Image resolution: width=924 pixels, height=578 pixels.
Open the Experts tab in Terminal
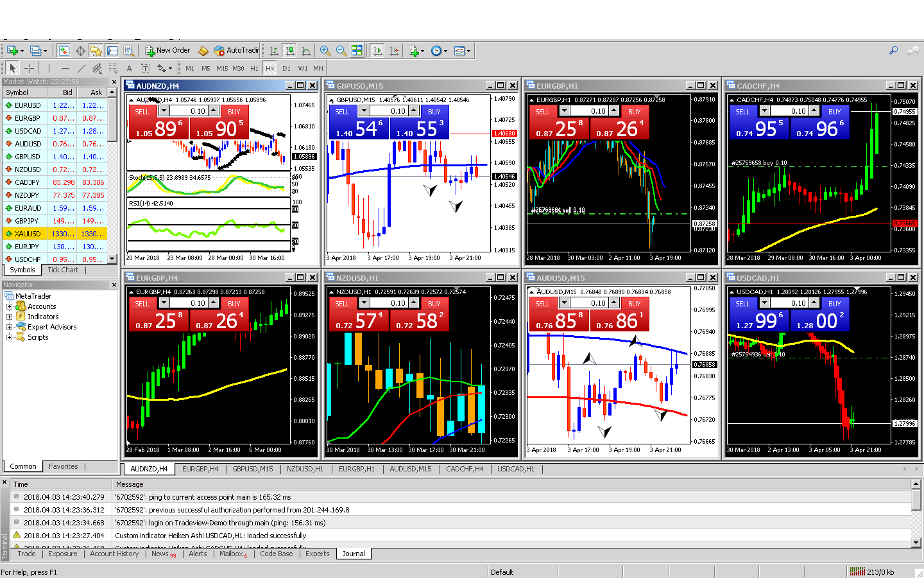(x=317, y=554)
